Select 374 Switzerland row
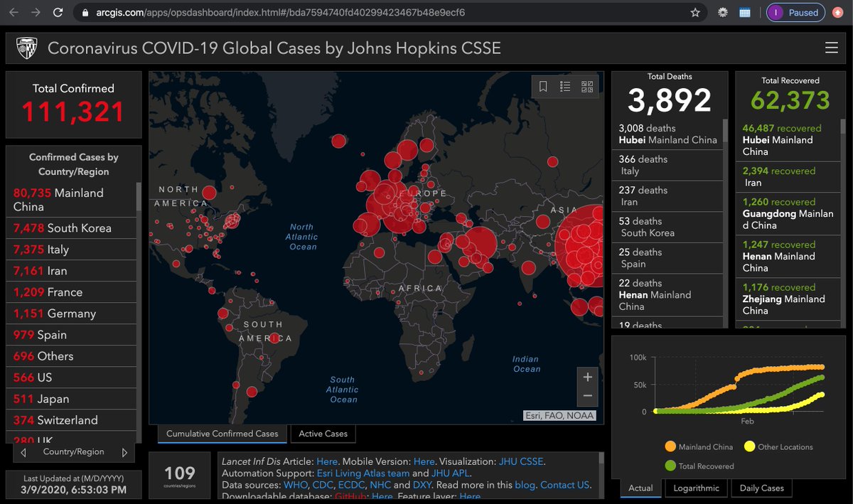Image resolution: width=853 pixels, height=504 pixels. 71,420
